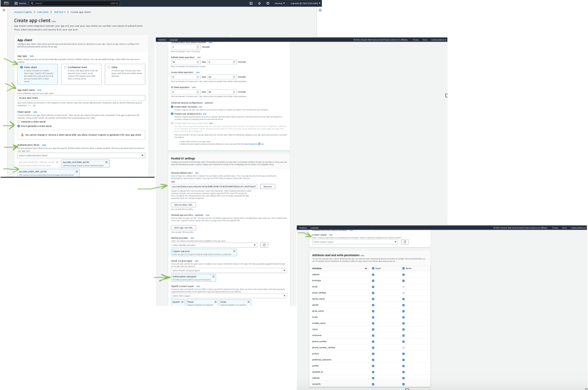Go to Amazon Cognito breadcrumb
The width and height of the screenshot is (588, 390).
point(23,12)
